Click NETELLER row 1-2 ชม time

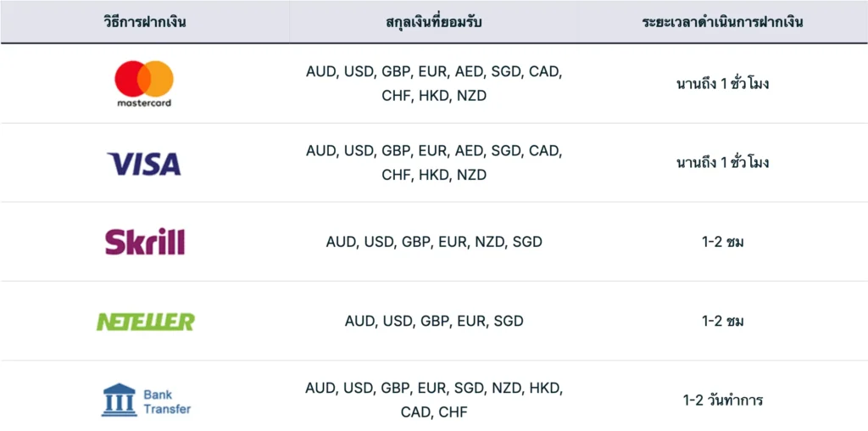coord(722,321)
